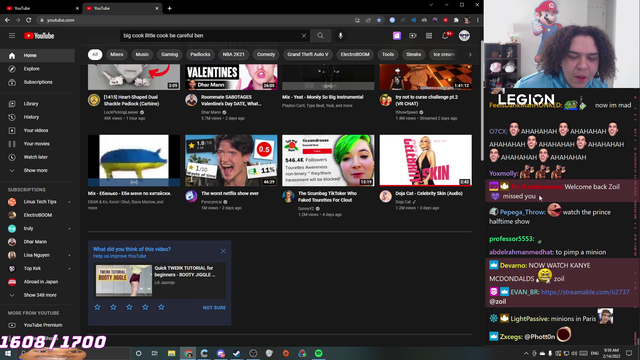Open Quick TWERK TUTORIAL survey thumbnail

click(x=124, y=280)
